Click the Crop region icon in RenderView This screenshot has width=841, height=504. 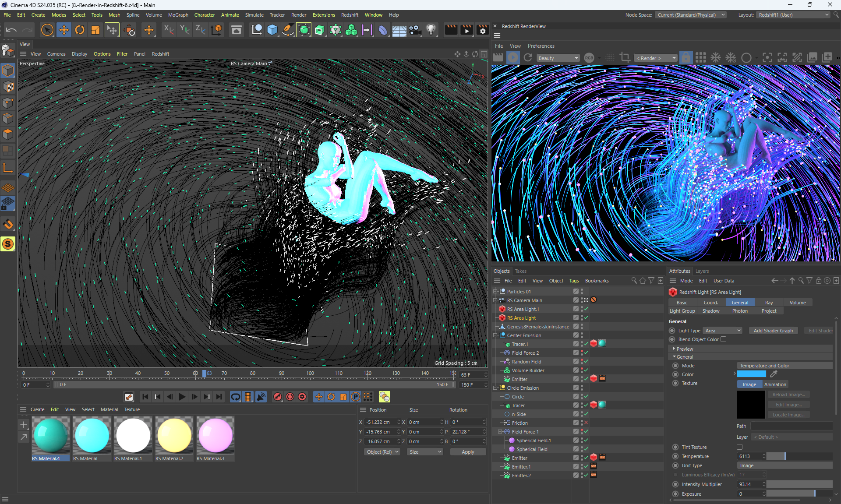coord(625,58)
